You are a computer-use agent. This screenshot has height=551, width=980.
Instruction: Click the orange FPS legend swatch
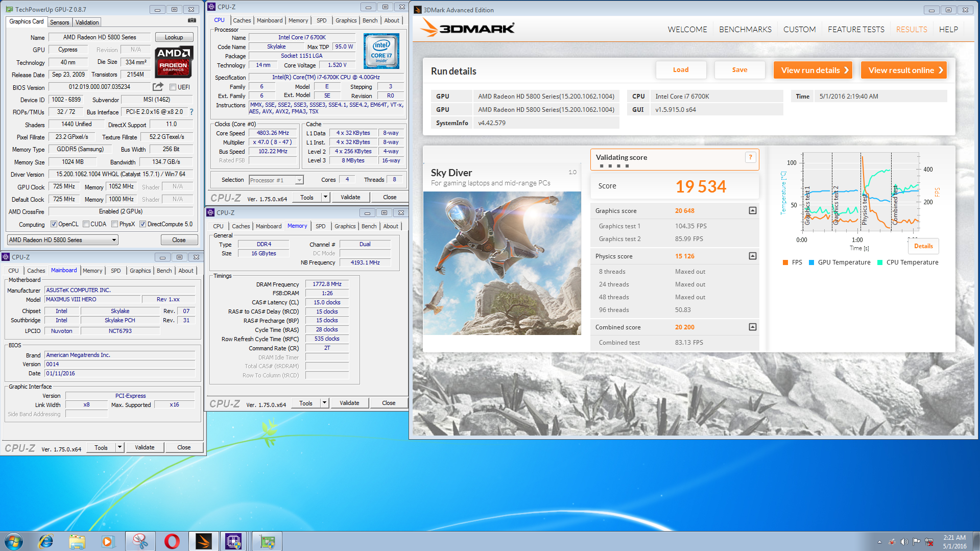coord(785,262)
